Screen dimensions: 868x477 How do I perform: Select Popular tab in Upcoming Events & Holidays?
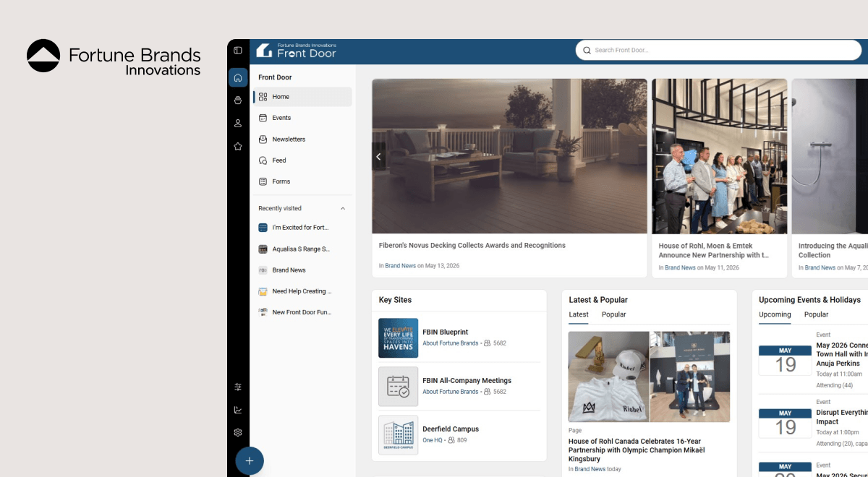coord(816,315)
